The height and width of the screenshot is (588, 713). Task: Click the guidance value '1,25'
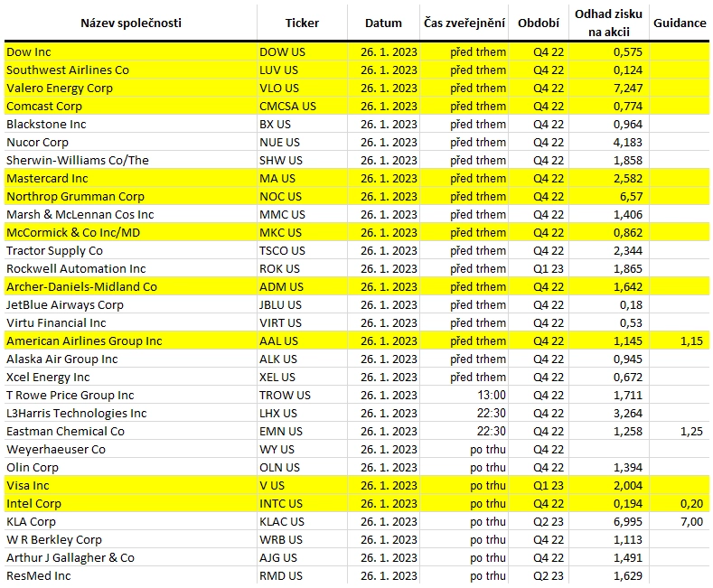coord(691,431)
